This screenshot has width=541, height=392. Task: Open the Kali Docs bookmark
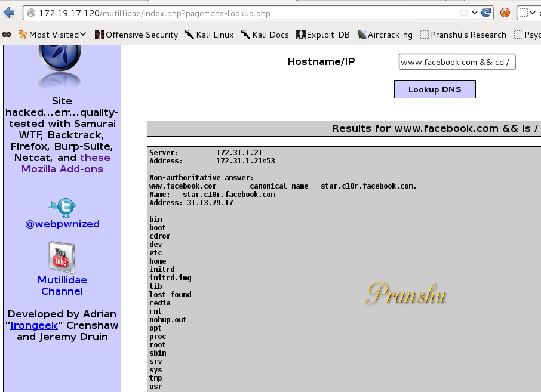point(265,35)
